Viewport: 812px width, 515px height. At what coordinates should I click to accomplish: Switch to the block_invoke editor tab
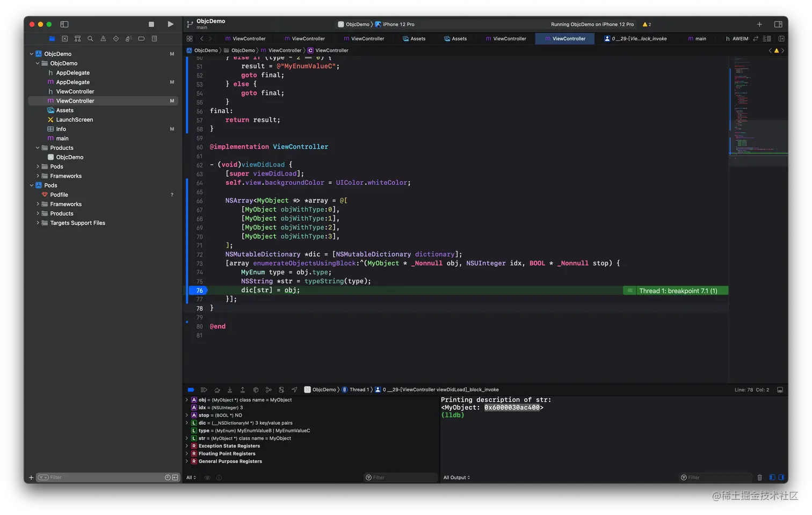click(635, 39)
